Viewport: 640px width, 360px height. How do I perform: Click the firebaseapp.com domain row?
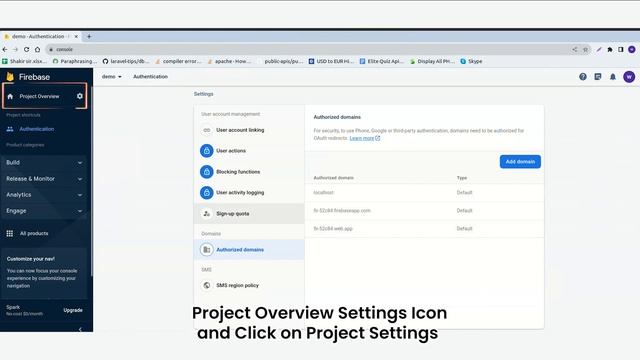pyautogui.click(x=424, y=211)
